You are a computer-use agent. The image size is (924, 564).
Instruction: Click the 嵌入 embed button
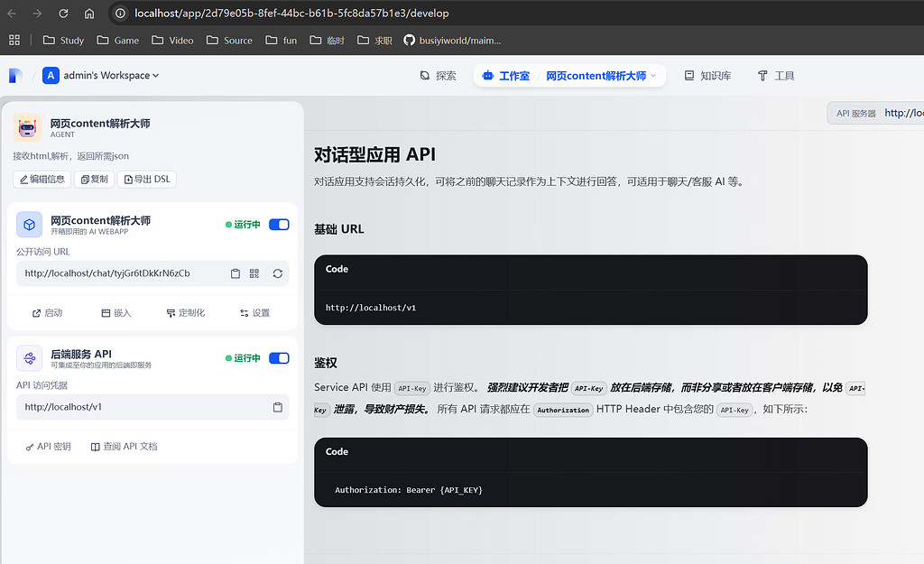(116, 313)
